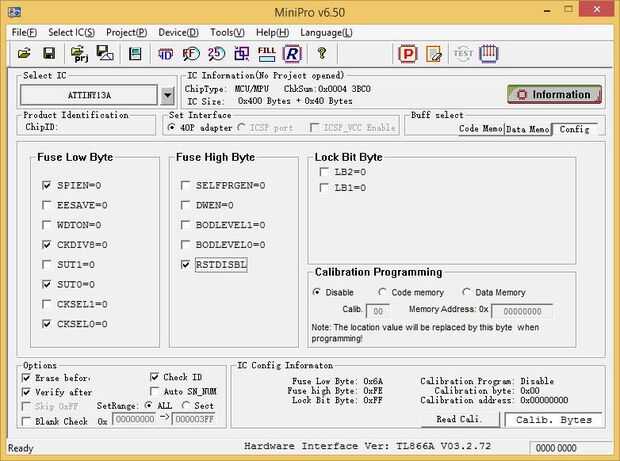Select Code memory calibration option
The width and height of the screenshot is (620, 461).
click(x=382, y=292)
